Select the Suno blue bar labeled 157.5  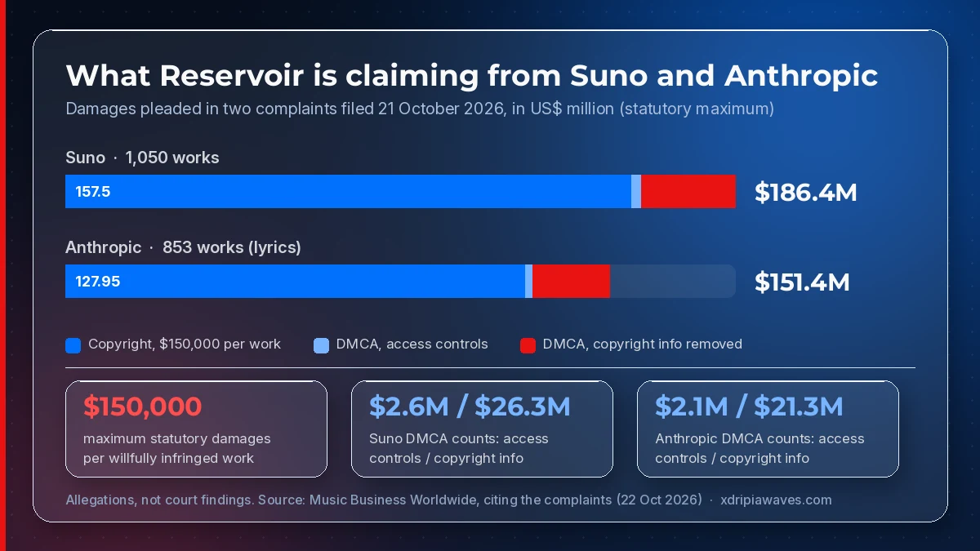click(349, 191)
